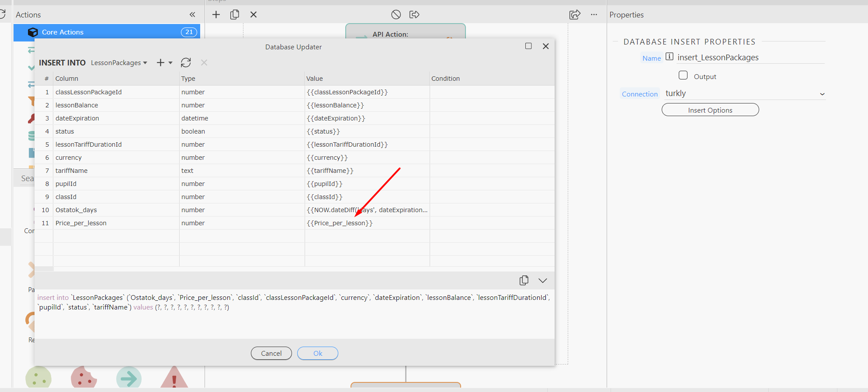868x392 pixels.
Task: Confirm with the Ok button
Action: [318, 353]
